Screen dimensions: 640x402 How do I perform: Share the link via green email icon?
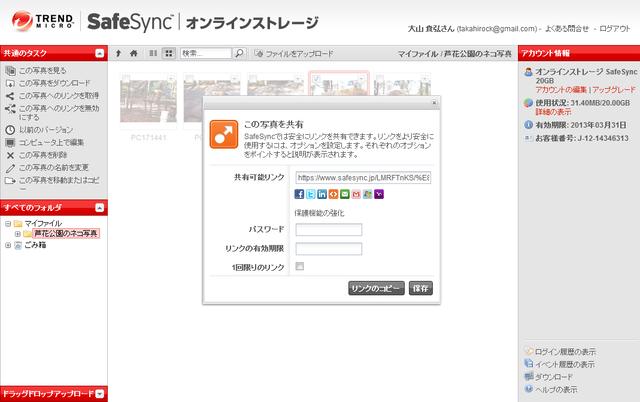tap(345, 194)
